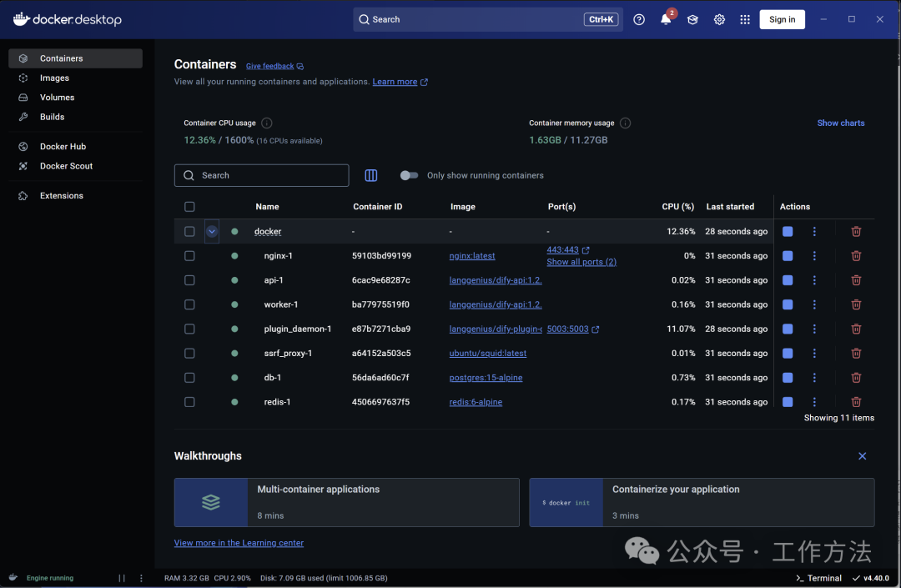Screen dimensions: 901x588
Task: Open Docker Hub in sidebar
Action: coord(75,147)
